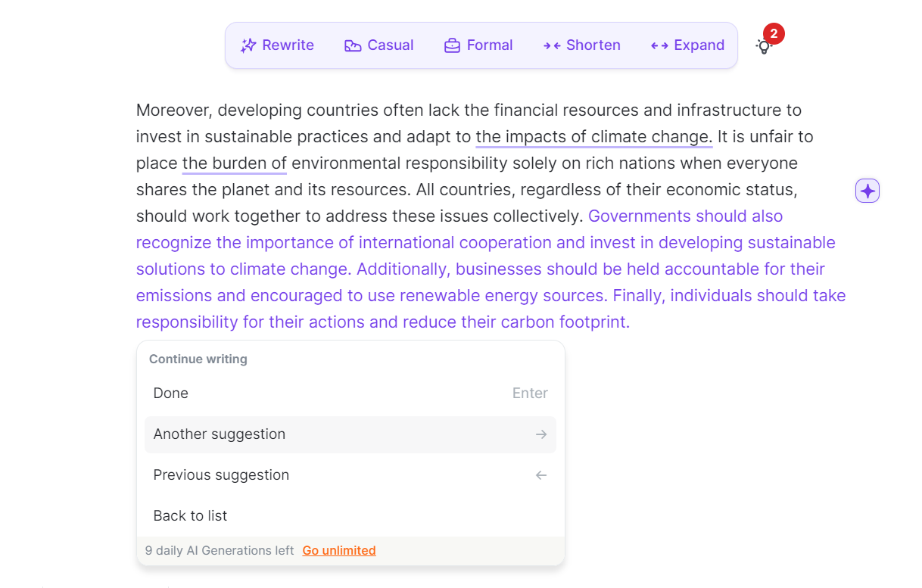Click the right arrow next to Another suggestion
Screen dimensions: 922x588
tap(540, 434)
